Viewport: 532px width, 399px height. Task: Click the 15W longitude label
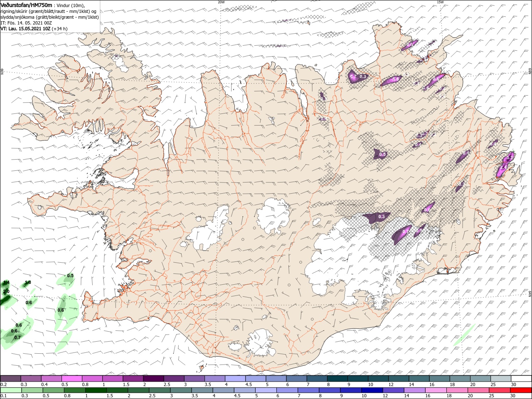click(x=440, y=2)
